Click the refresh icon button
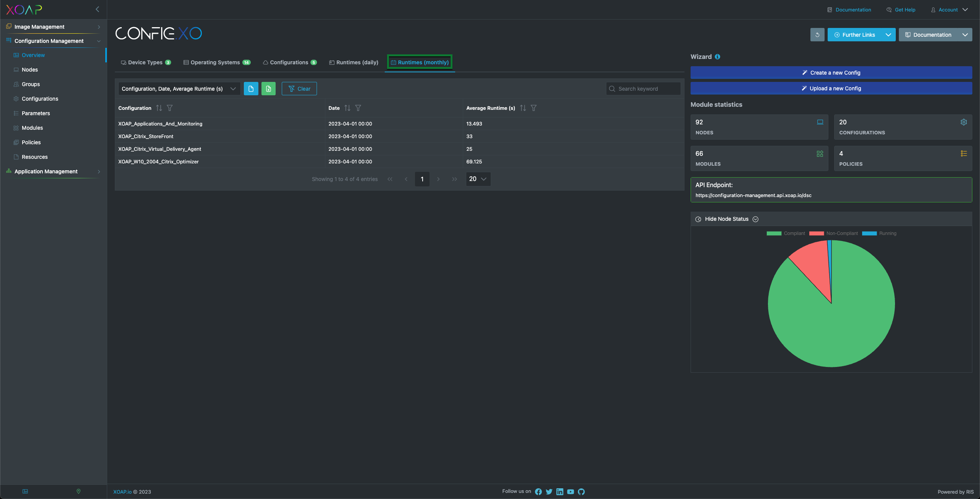This screenshot has width=980, height=499. pyautogui.click(x=817, y=35)
